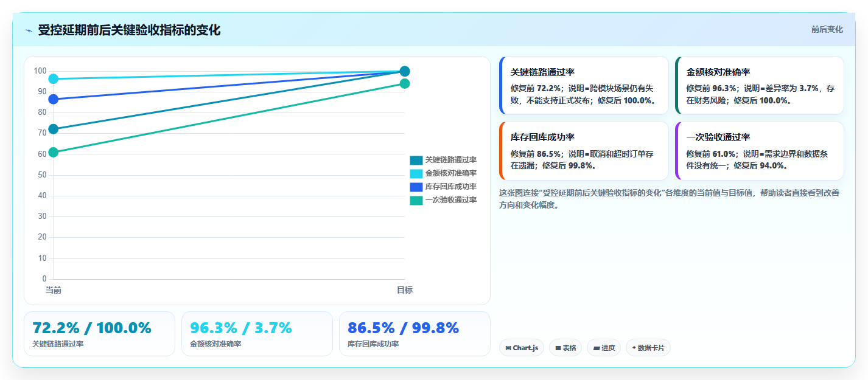The width and height of the screenshot is (868, 380).
Task: Click the green 当前 data point at 61
Action: point(54,152)
